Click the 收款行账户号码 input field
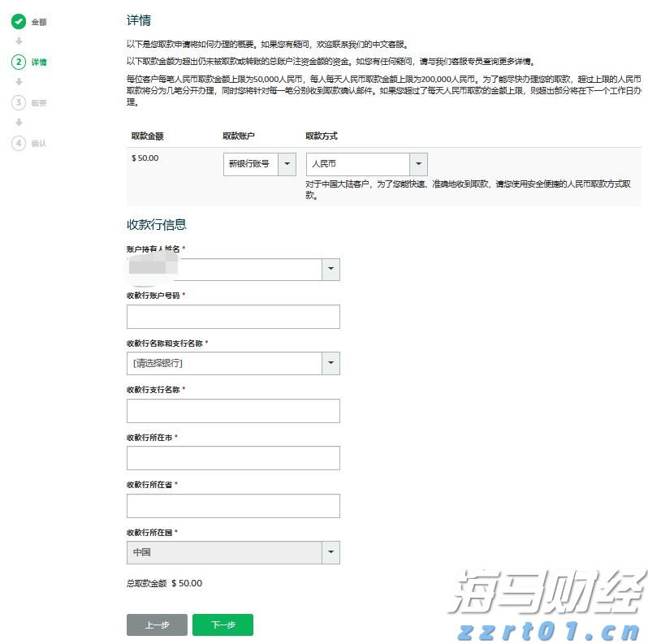 coord(233,317)
